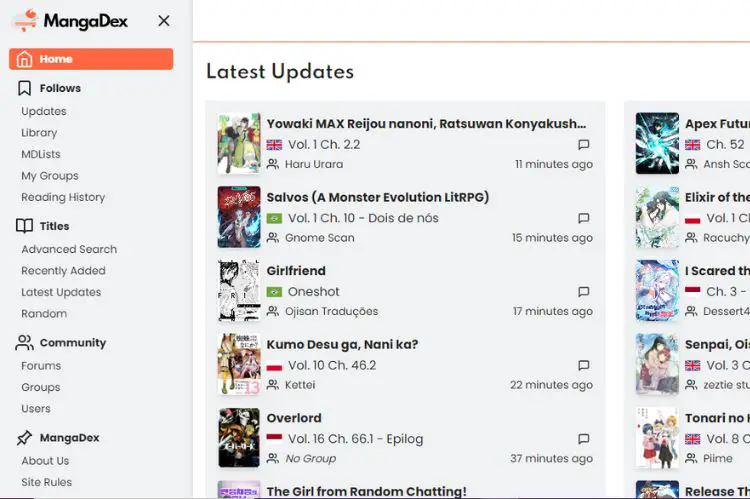Open About Us page
Image resolution: width=750 pixels, height=499 pixels.
pyautogui.click(x=45, y=461)
